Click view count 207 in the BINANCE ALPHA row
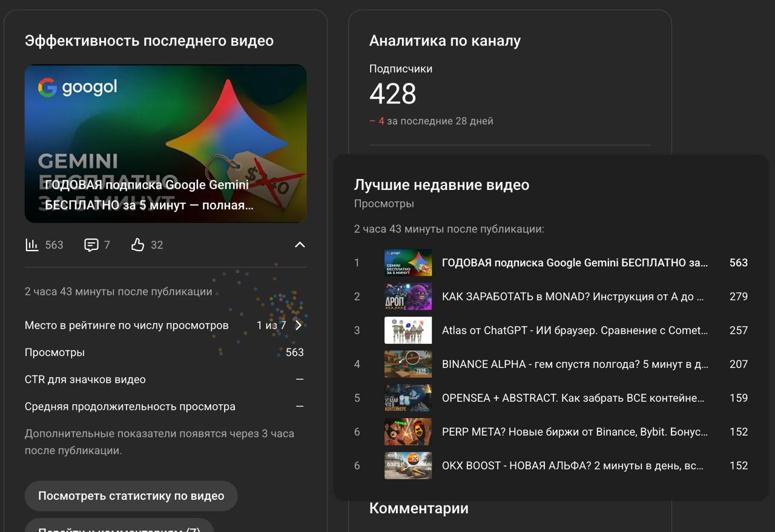This screenshot has width=775, height=532. tap(739, 364)
